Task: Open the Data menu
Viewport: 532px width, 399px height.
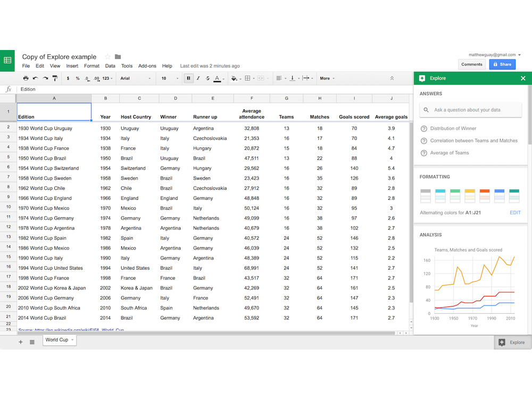Action: pyautogui.click(x=110, y=66)
